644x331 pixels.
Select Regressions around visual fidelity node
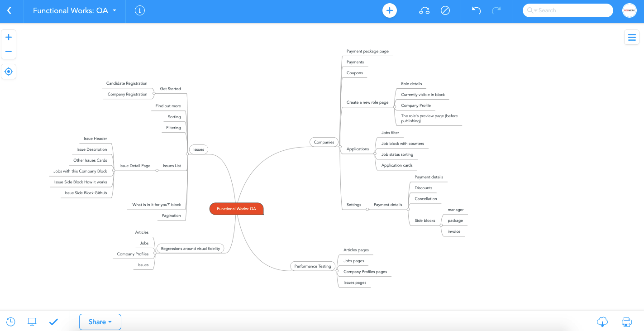coord(191,249)
